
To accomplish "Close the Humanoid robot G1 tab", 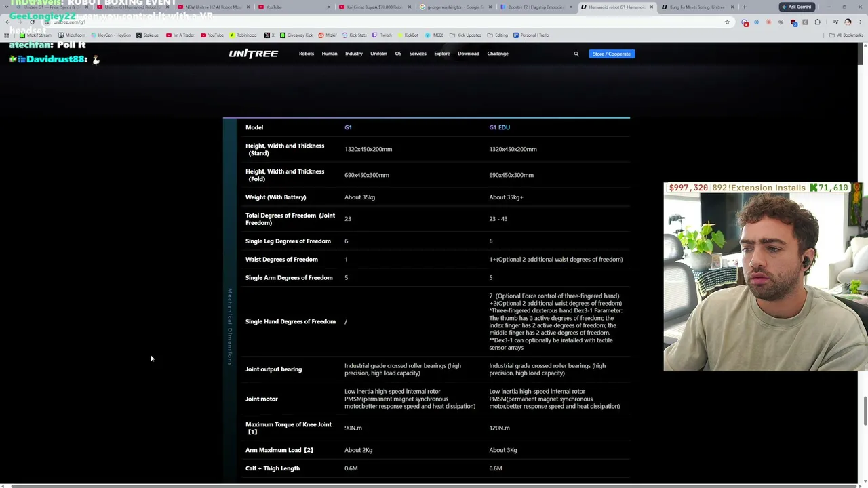I will click(652, 7).
